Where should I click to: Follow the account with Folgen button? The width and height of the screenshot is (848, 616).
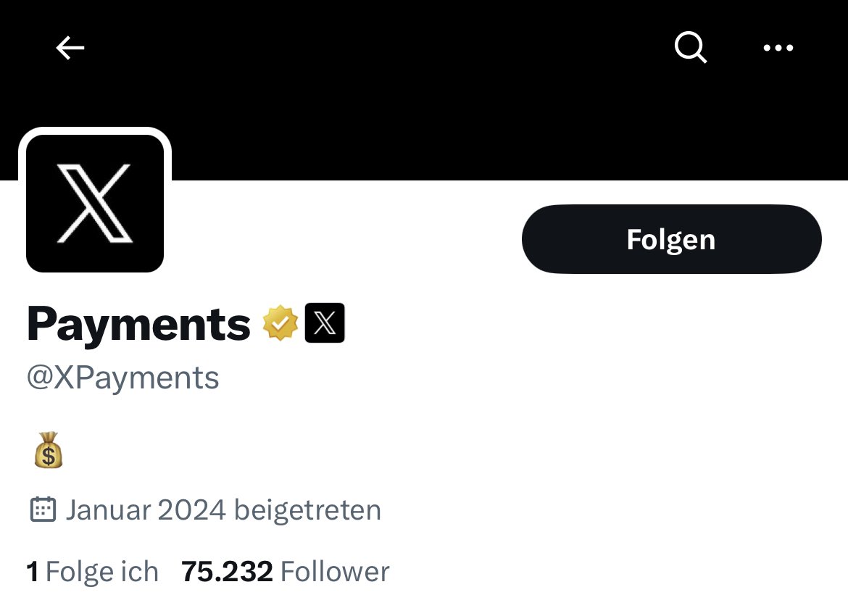[672, 239]
